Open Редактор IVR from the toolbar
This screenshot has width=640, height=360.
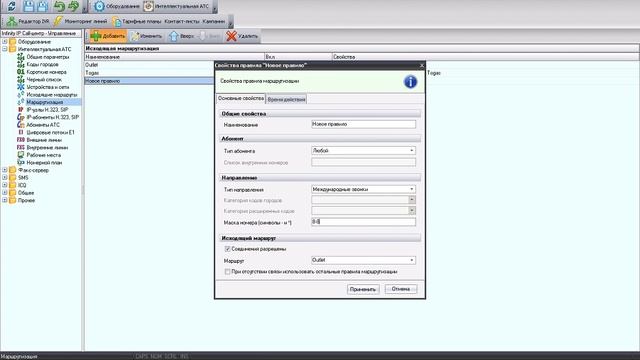[x=28, y=21]
